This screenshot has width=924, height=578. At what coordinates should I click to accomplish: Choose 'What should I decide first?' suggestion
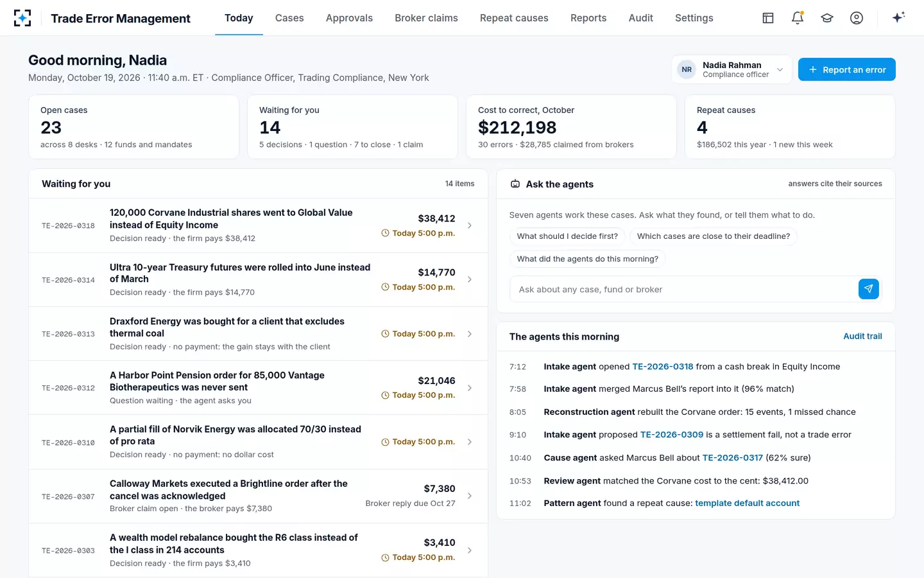click(567, 236)
